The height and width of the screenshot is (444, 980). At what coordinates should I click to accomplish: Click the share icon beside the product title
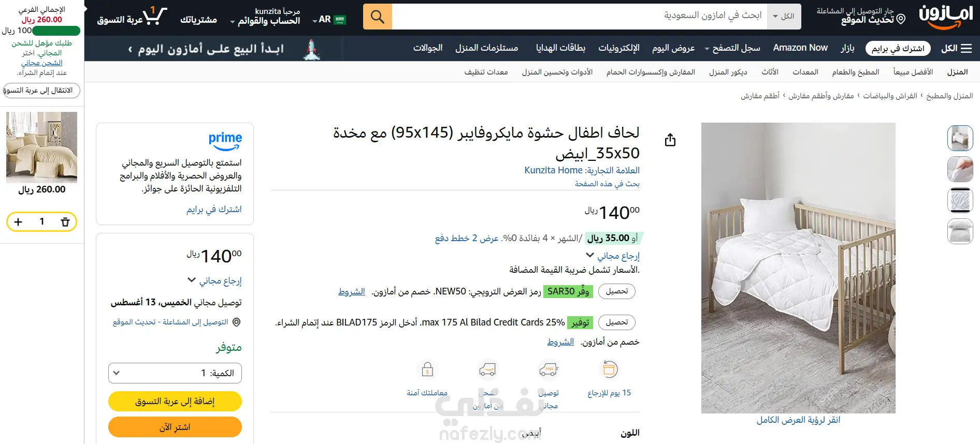(670, 140)
